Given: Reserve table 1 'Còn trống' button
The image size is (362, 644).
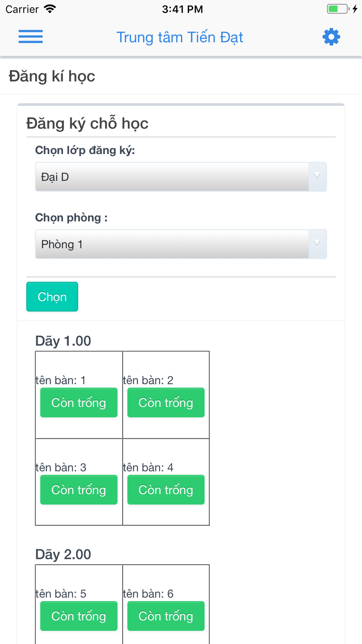Looking at the screenshot, I should click(x=79, y=403).
